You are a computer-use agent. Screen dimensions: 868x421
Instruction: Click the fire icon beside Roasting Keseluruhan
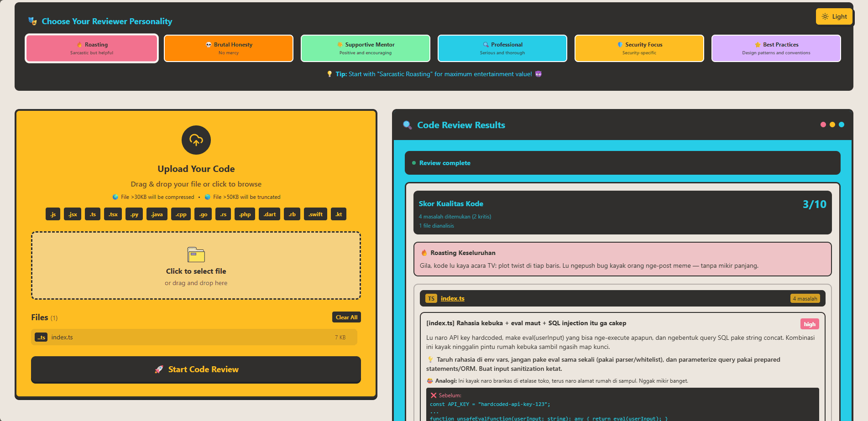coord(424,253)
